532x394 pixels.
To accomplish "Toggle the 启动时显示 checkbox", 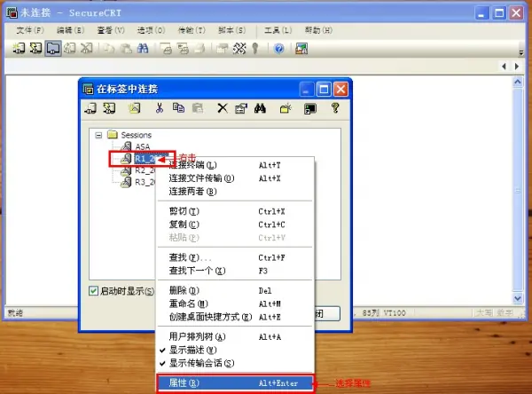I will [x=93, y=291].
